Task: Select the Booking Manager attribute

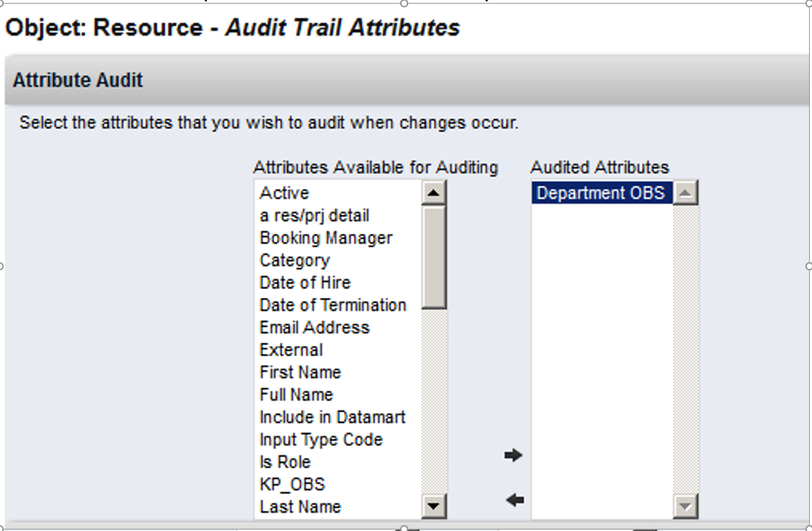Action: coord(325,237)
